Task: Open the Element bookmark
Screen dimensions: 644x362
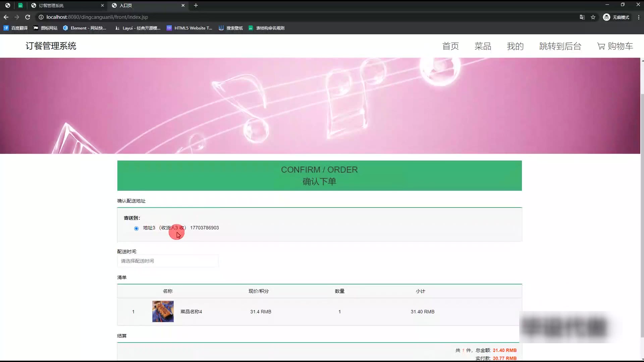Action: (x=85, y=28)
